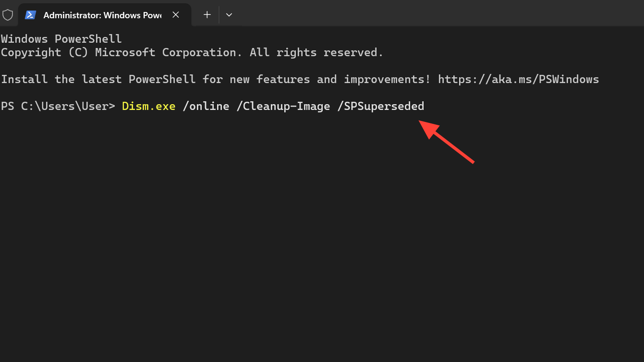Click the Copyright (C) Microsoft Corporation line
The image size is (644, 362).
pyautogui.click(x=192, y=52)
